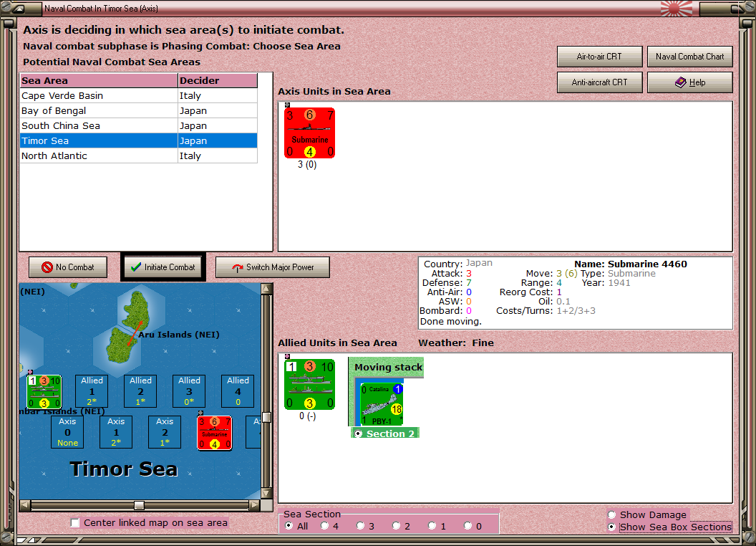
Task: Click the Allied 4 sea box section
Action: [x=238, y=391]
